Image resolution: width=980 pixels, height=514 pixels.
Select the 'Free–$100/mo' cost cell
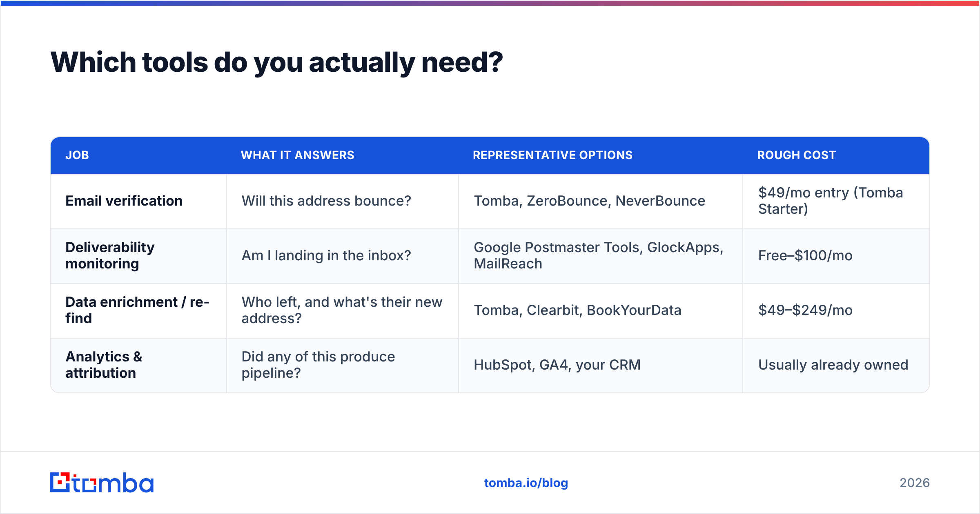click(x=836, y=256)
